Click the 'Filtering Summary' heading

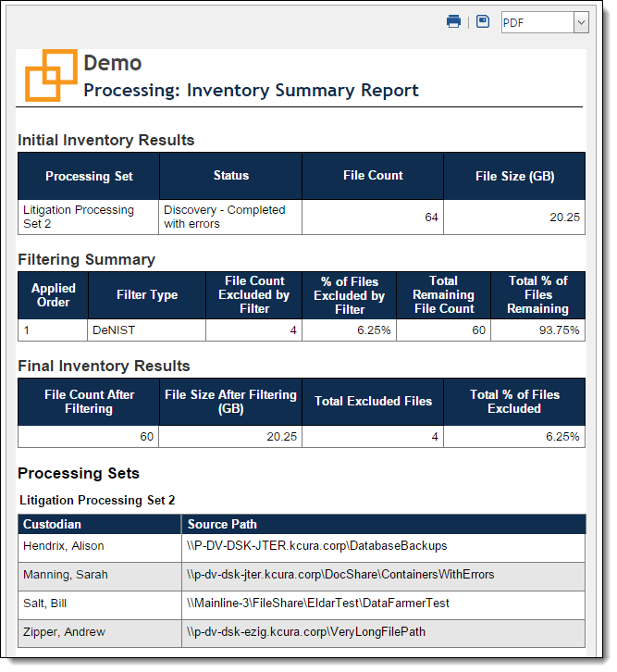[x=87, y=260]
